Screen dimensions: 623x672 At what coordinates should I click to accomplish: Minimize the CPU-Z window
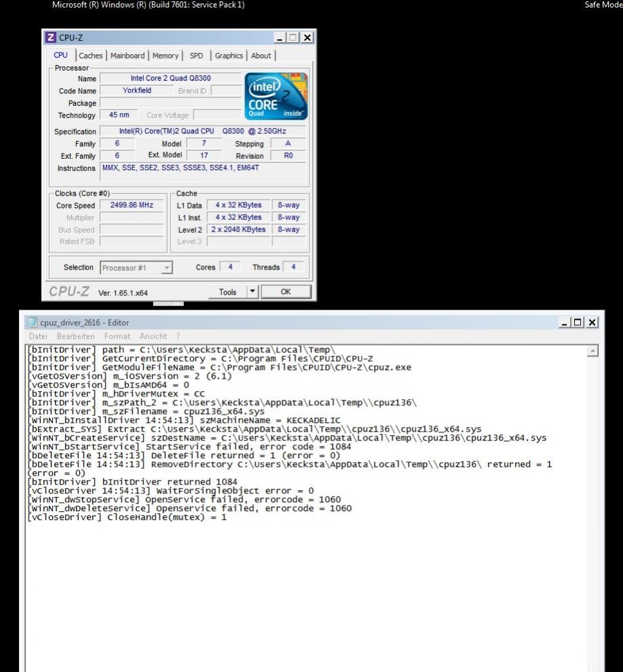[x=280, y=38]
